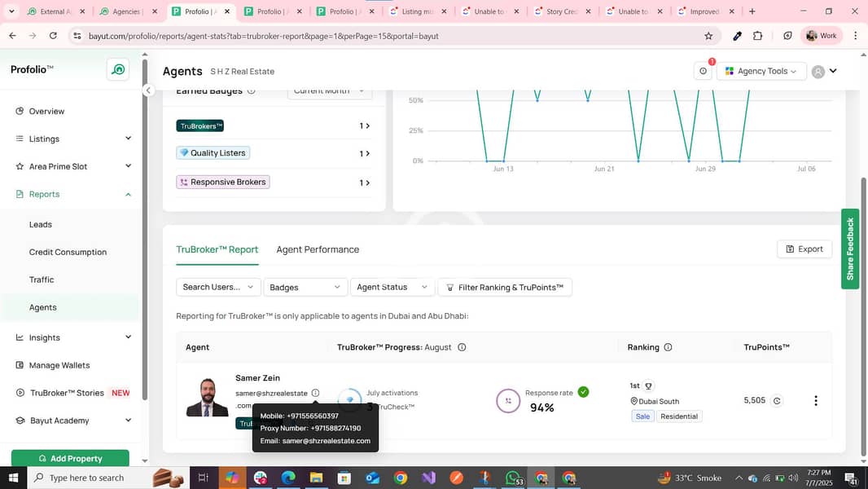Viewport: 868px width, 489px height.
Task: Switch to the TruBroker Report tab
Action: [217, 249]
